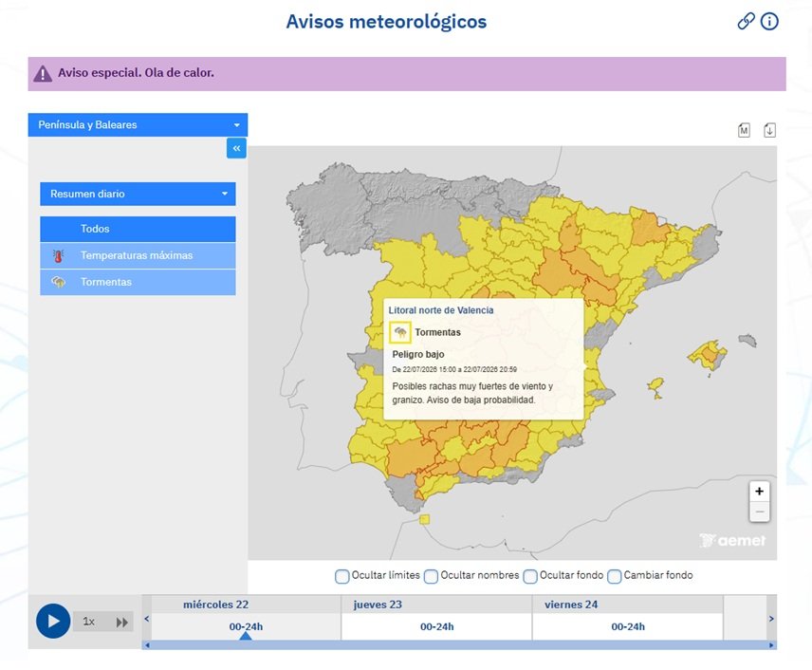Select the 00-24h slot under jueves 23
Image resolution: width=812 pixels, height=670 pixels.
(436, 626)
